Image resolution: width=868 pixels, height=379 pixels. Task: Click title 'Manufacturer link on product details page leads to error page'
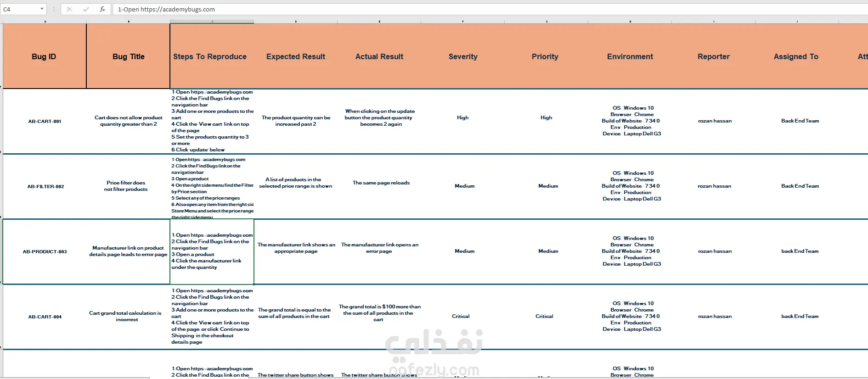[128, 251]
